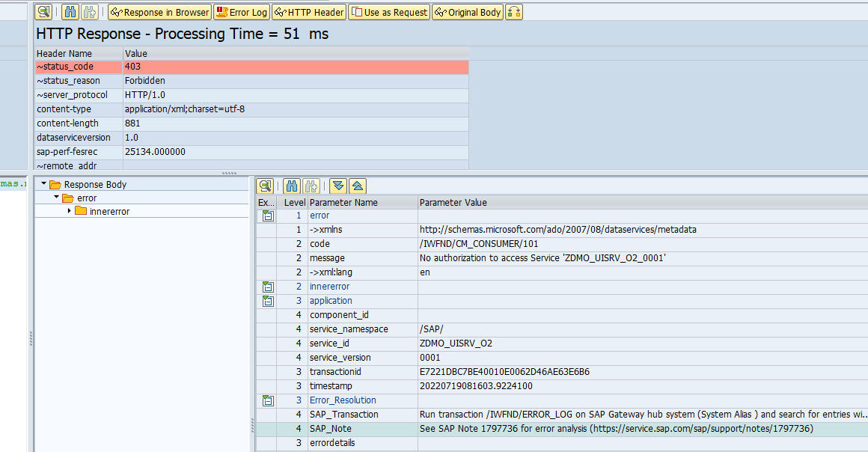Click the Details icon in the lower toolbar
The height and width of the screenshot is (452, 868).
265,186
